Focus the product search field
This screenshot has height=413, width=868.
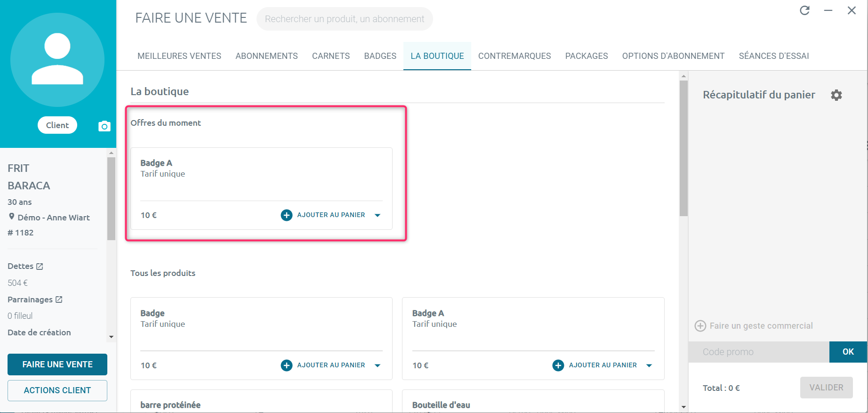tap(345, 19)
